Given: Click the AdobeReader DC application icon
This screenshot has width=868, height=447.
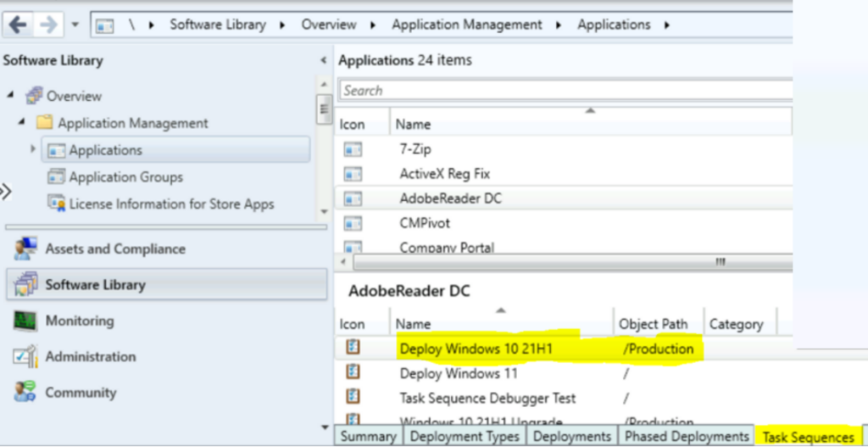Looking at the screenshot, I should click(353, 198).
